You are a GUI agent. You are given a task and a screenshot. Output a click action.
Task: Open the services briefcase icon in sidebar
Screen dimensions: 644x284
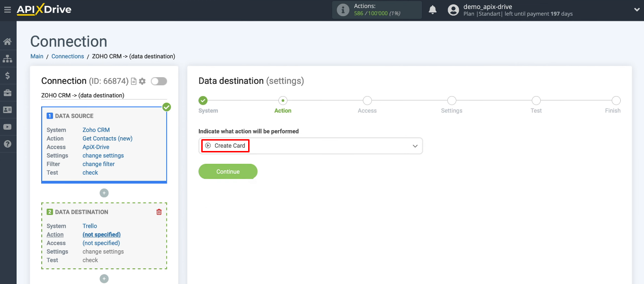coord(8,92)
